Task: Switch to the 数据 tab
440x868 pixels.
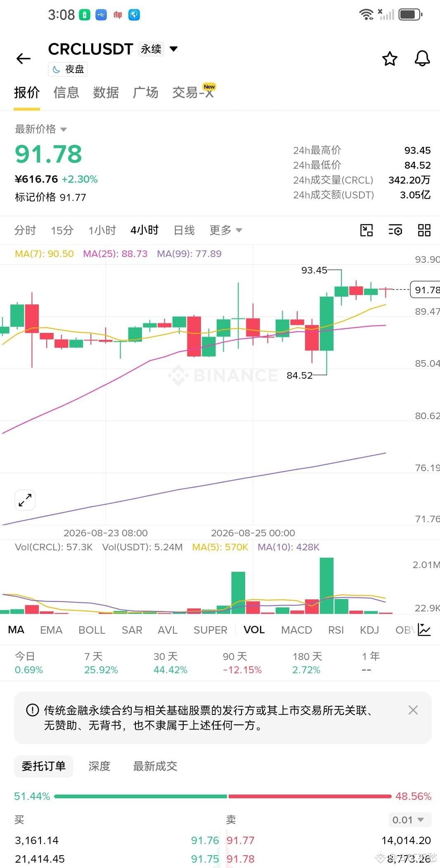Action: pos(106,93)
